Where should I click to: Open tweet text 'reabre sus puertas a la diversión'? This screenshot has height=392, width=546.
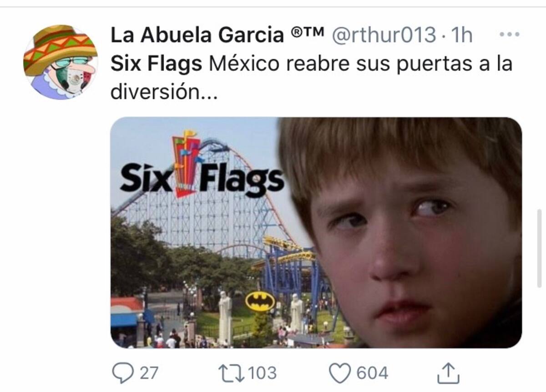click(x=311, y=78)
